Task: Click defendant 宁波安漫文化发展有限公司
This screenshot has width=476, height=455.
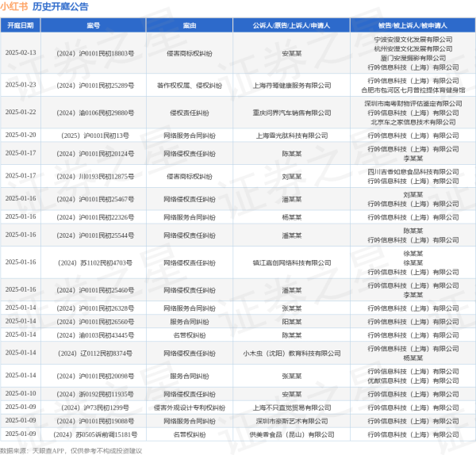Action: [x=413, y=40]
